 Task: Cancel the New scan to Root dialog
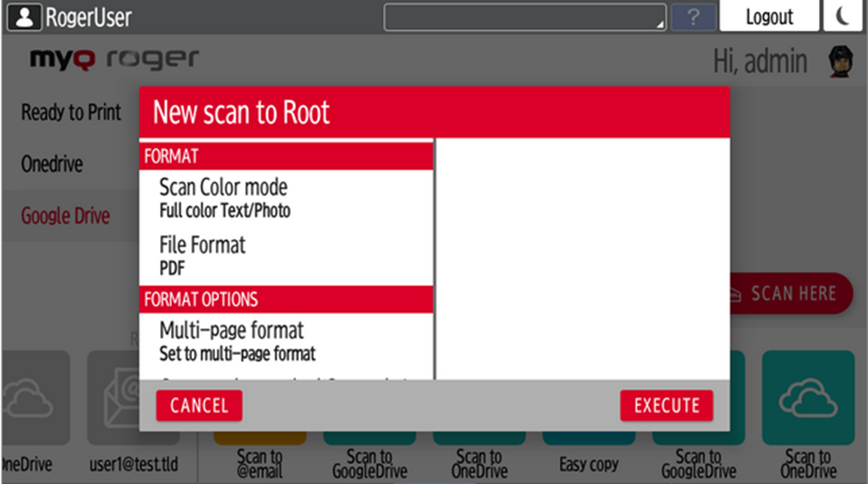click(x=199, y=405)
